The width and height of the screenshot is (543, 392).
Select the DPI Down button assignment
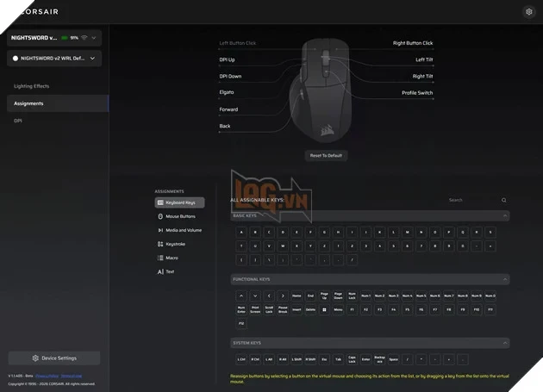coord(230,77)
